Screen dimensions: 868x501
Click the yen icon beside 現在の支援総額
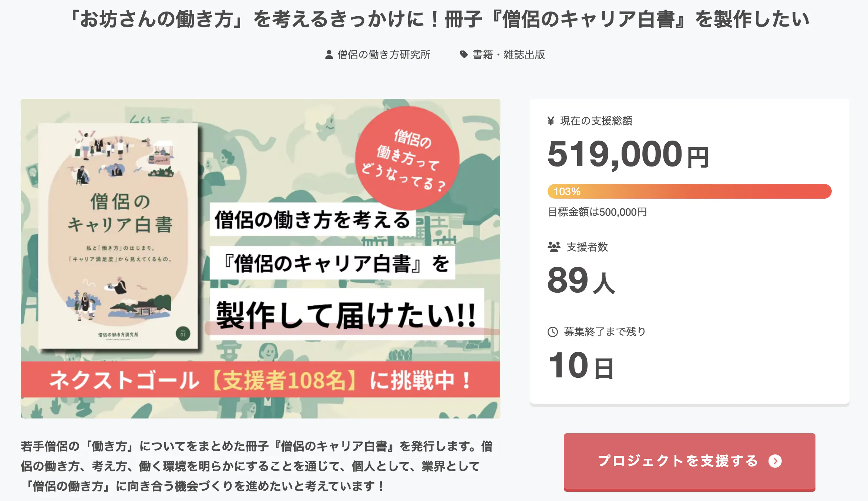click(551, 121)
